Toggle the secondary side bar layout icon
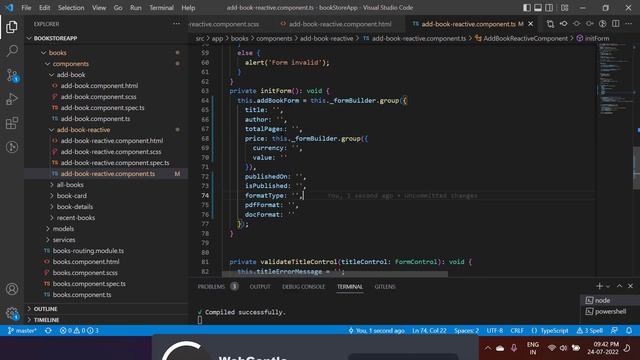Image resolution: width=640 pixels, height=360 pixels. coord(549,8)
